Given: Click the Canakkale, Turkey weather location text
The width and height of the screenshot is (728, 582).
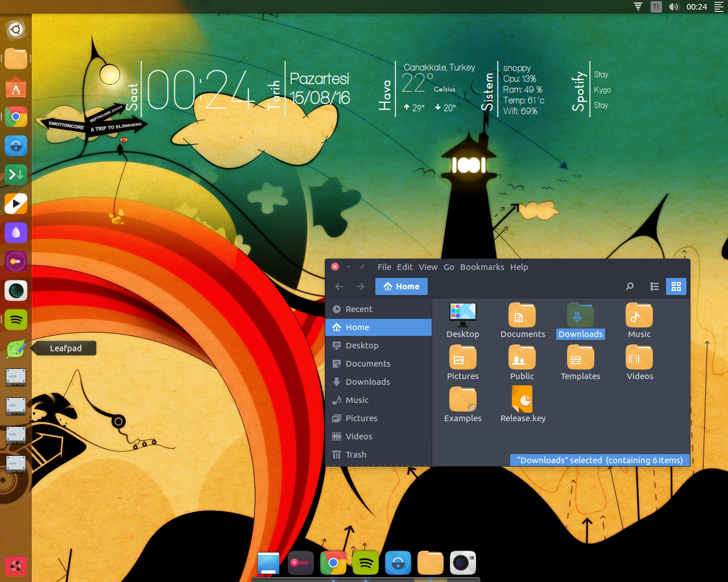Looking at the screenshot, I should (439, 67).
